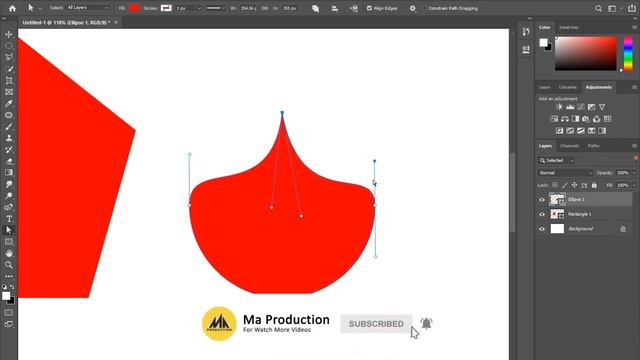Open Path Operations in options bar

click(316, 8)
